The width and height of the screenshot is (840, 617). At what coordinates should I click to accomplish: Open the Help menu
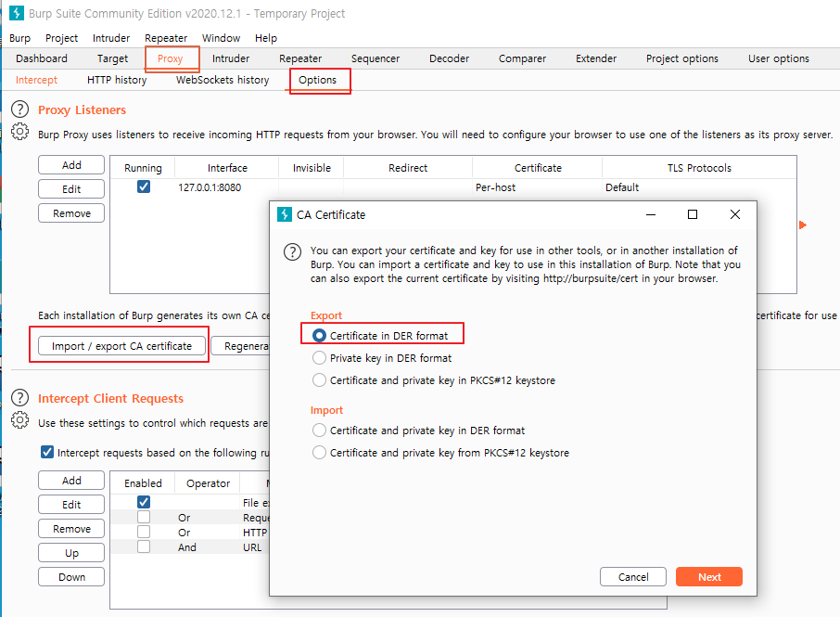pyautogui.click(x=266, y=38)
